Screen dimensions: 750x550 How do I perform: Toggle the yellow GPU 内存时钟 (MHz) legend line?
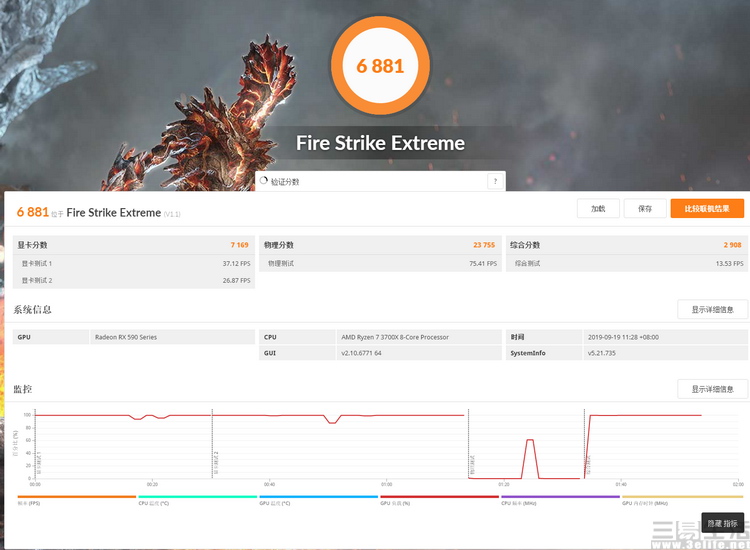tap(682, 497)
